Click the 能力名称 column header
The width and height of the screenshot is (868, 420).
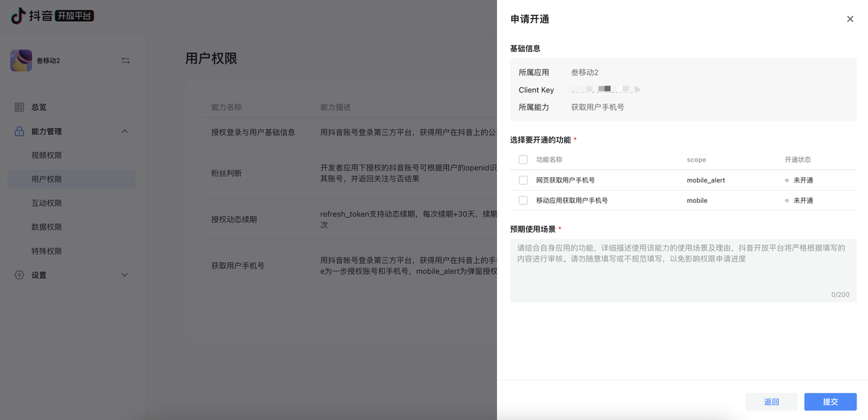pyautogui.click(x=226, y=107)
